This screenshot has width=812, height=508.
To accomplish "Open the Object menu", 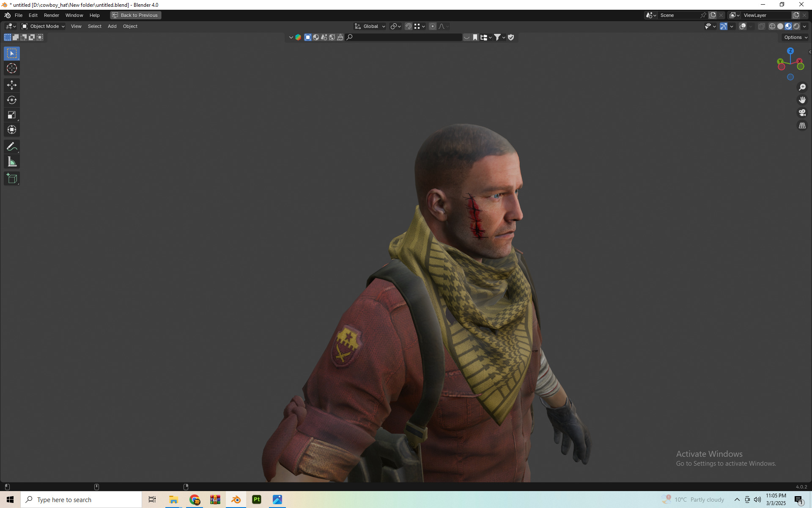I will pyautogui.click(x=130, y=26).
